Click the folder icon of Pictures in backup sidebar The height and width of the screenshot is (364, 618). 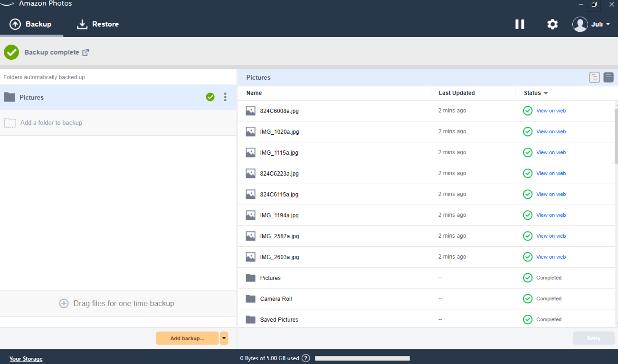pyautogui.click(x=10, y=97)
